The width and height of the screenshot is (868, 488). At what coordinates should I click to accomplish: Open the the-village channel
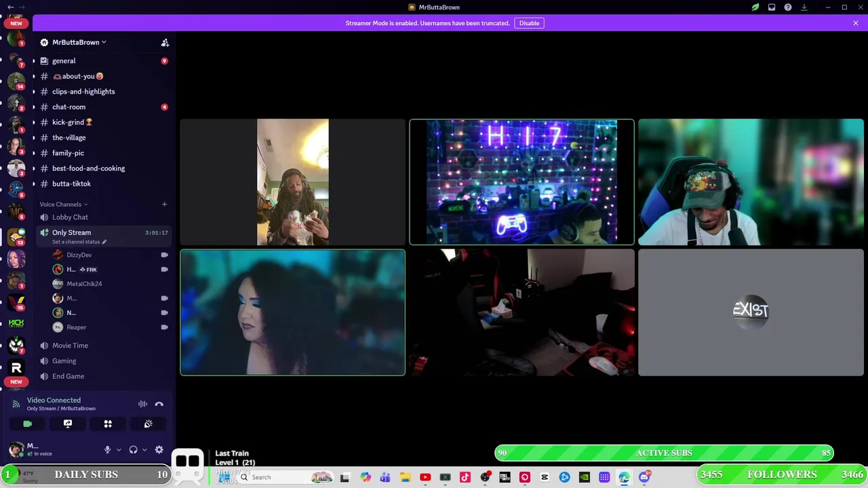click(103, 138)
